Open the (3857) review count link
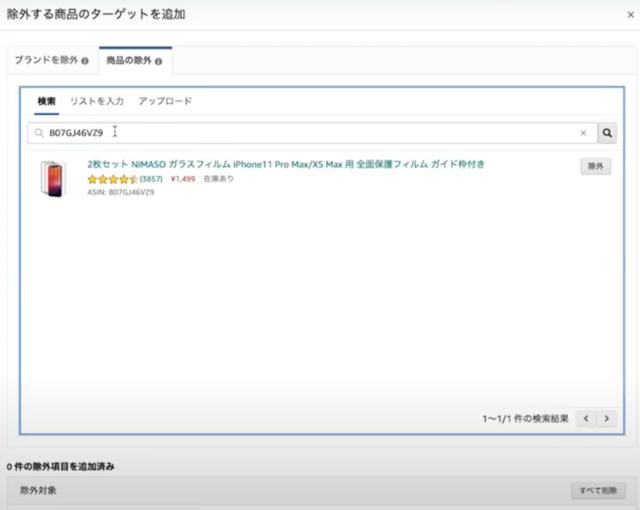 pos(151,179)
